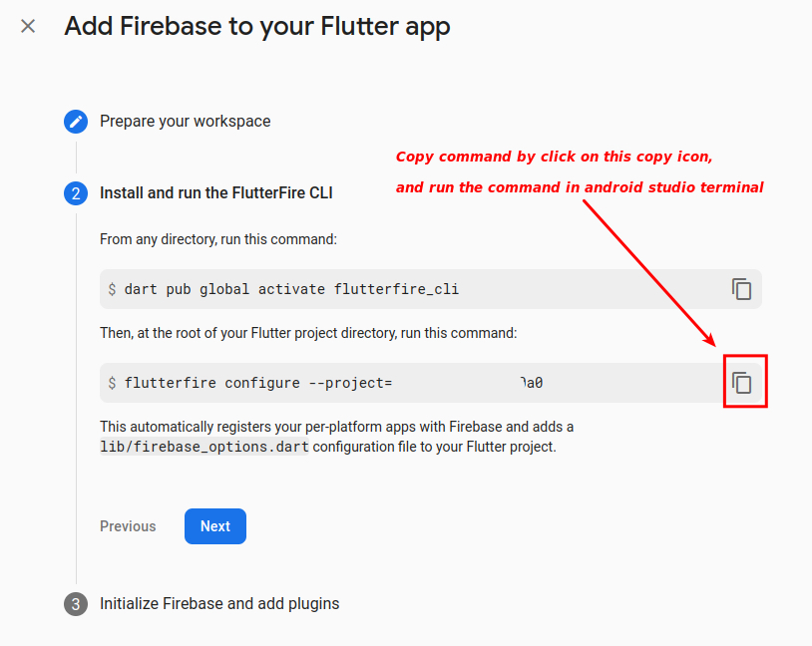Go to the Next step
This screenshot has height=646, width=812.
point(215,526)
